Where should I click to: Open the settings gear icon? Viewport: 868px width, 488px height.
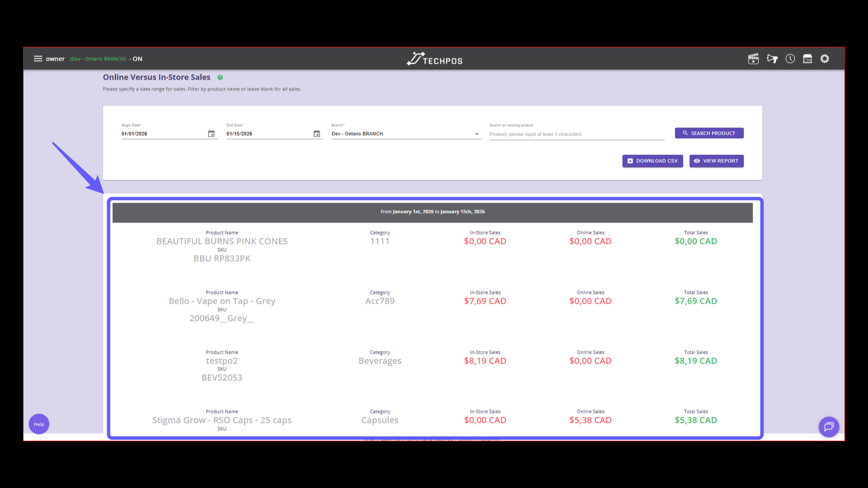(x=825, y=59)
